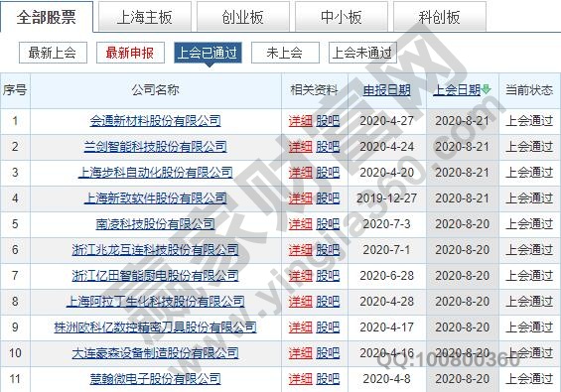Open 楚翰微电子股份有限公司 link
This screenshot has width=561, height=392.
(155, 379)
